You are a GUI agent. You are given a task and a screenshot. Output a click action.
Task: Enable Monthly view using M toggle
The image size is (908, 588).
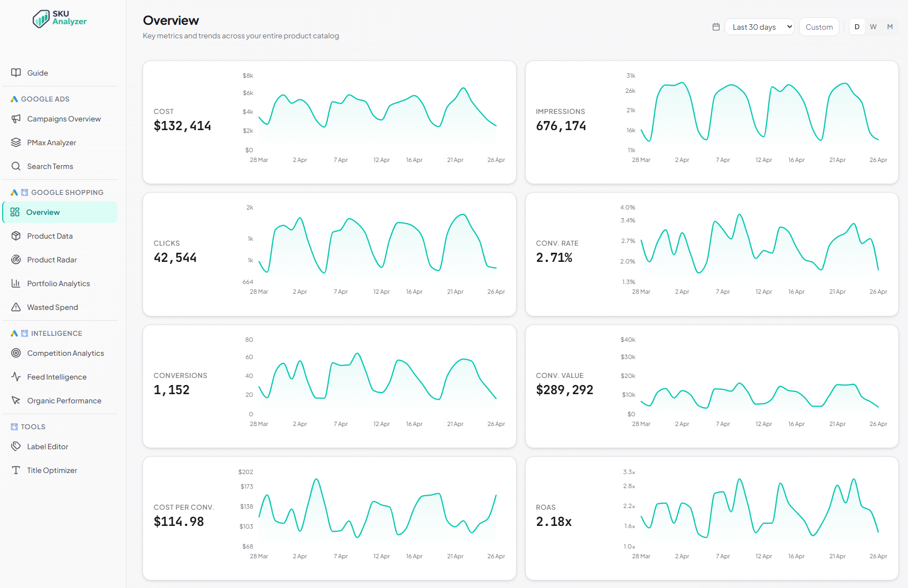(x=889, y=26)
